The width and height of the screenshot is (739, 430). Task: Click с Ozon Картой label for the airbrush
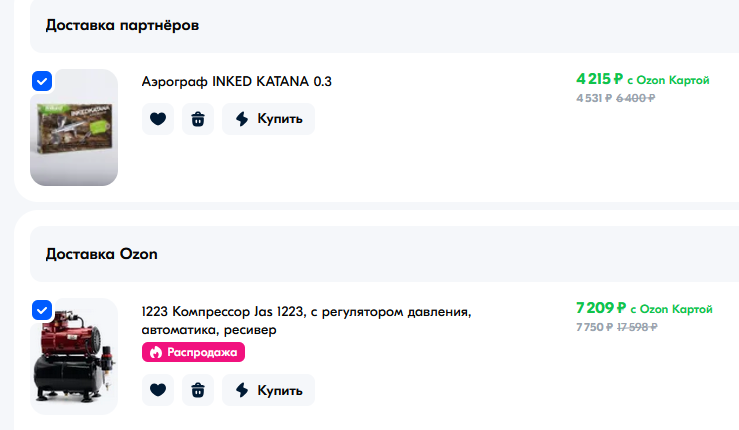coord(668,80)
